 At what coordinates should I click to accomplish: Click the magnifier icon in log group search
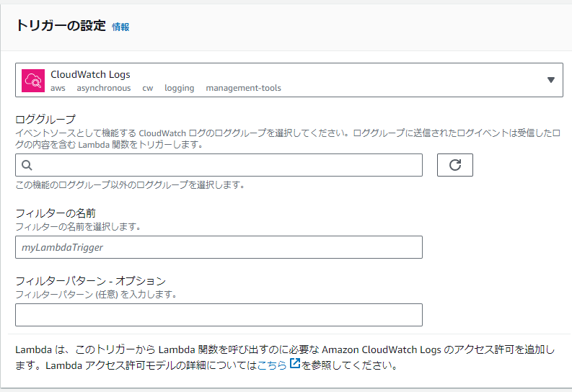tap(27, 165)
